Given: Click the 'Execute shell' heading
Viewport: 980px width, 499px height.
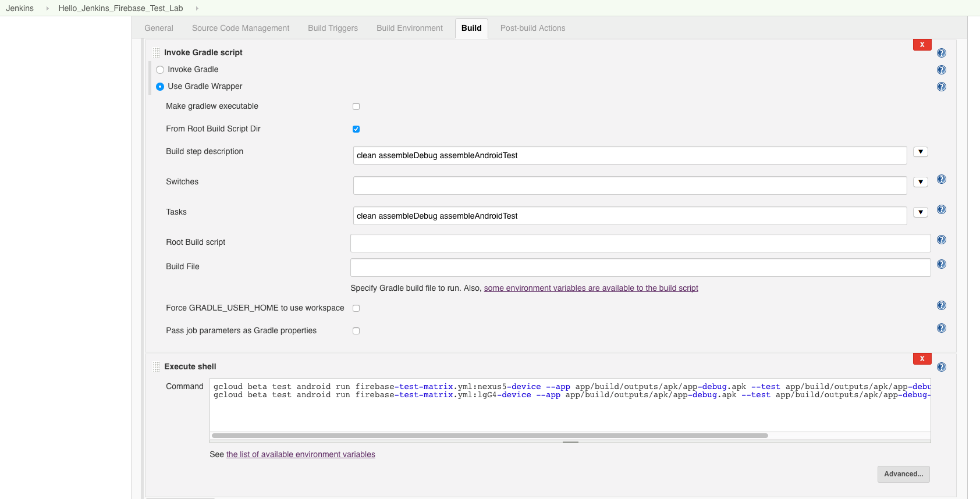Looking at the screenshot, I should tap(190, 366).
